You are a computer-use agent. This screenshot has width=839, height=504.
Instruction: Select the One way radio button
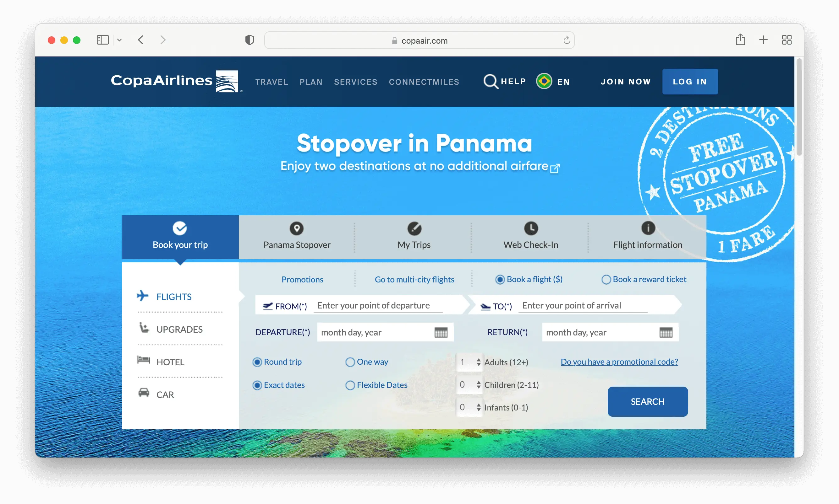click(350, 362)
